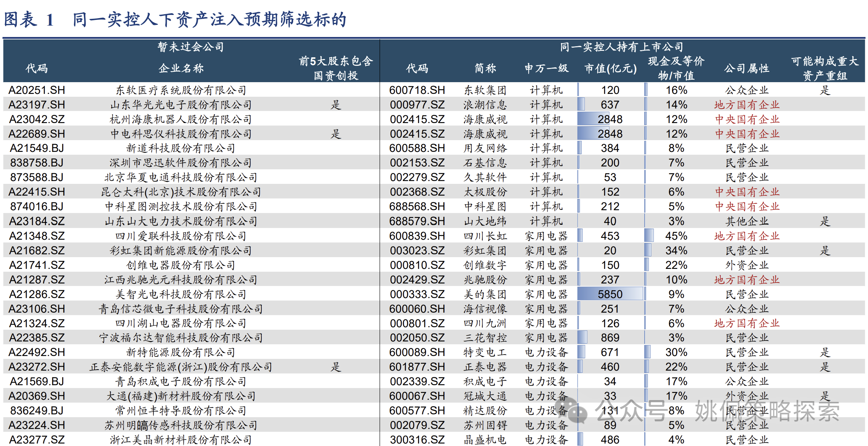This screenshot has height=446, width=868.
Task: Select the 代码 header under 暂未过会公司
Action: tap(36, 68)
